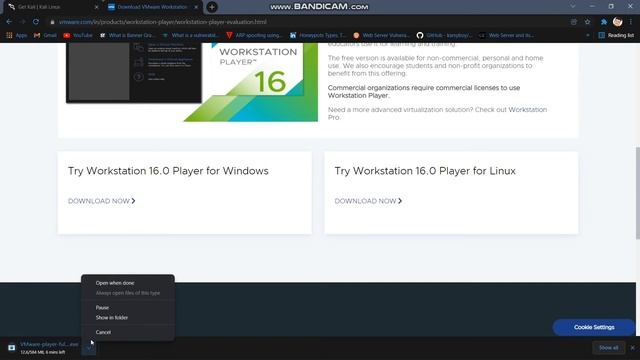This screenshot has width=640, height=360.
Task: Click the cast/media icon in address bar
Action: click(574, 22)
